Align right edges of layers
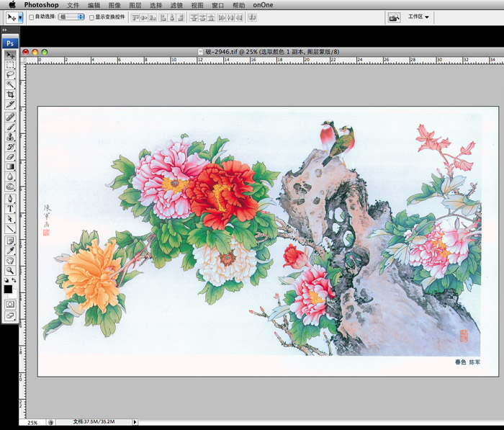Image resolution: width=504 pixels, height=430 pixels. pyautogui.click(x=181, y=18)
